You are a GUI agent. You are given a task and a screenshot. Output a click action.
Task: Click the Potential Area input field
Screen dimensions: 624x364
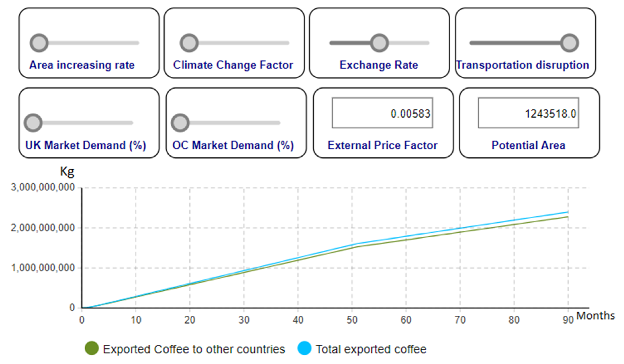point(528,113)
